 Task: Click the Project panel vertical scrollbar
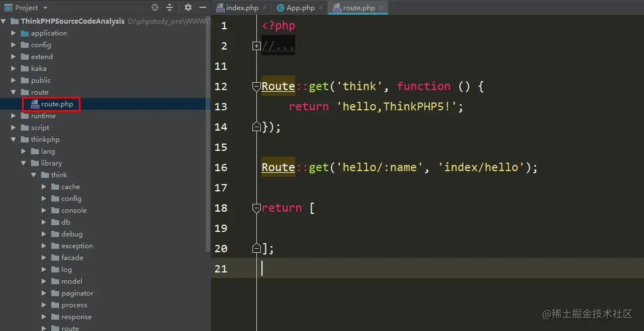click(x=208, y=135)
